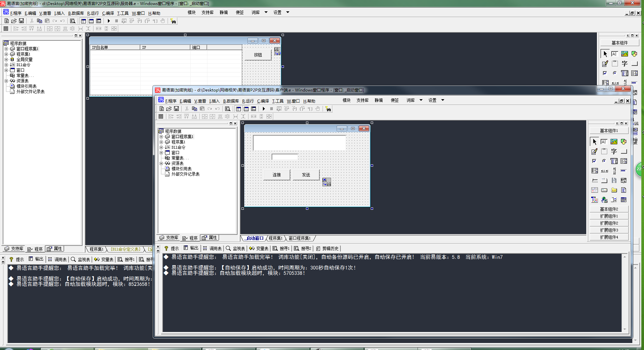The width and height of the screenshot is (644, 350).
Task: Toggle the work-panel layout button in client toolbar
Action: click(238, 109)
